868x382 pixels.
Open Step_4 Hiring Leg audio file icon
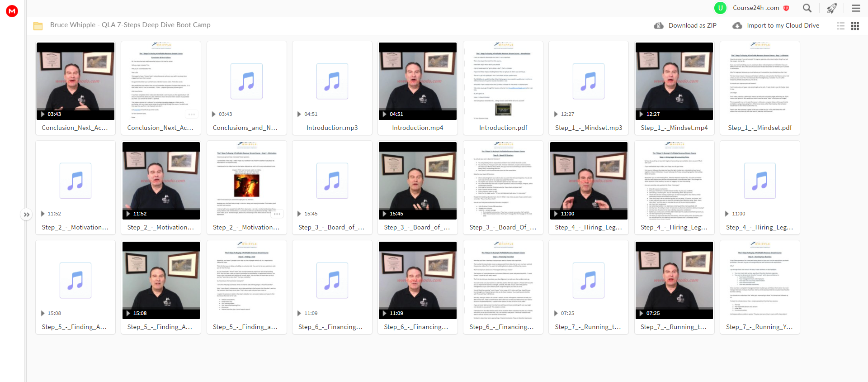[x=760, y=181]
